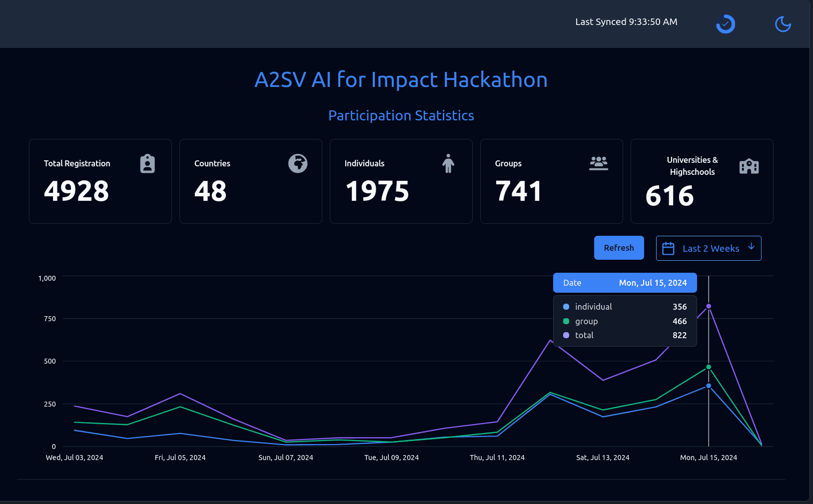Click the Individuals card label
This screenshot has height=504, width=813.
point(365,163)
